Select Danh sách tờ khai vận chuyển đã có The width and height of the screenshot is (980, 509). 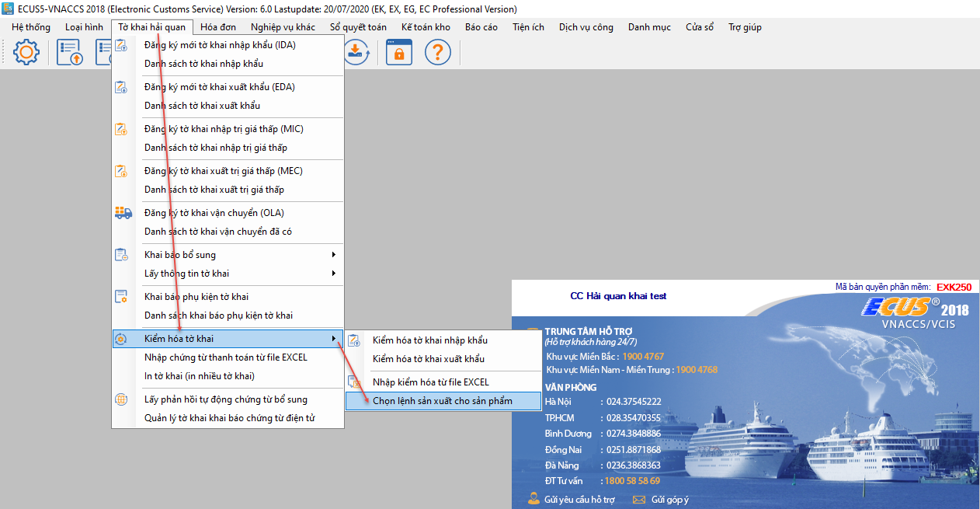[x=228, y=232]
